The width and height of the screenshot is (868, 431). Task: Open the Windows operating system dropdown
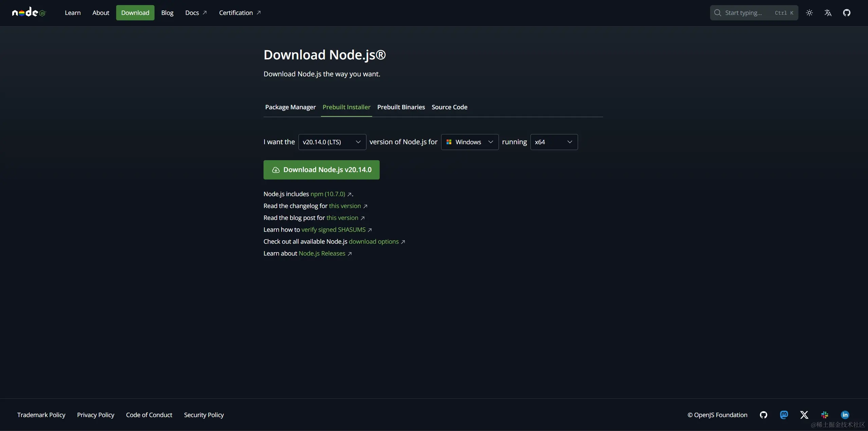click(x=470, y=142)
